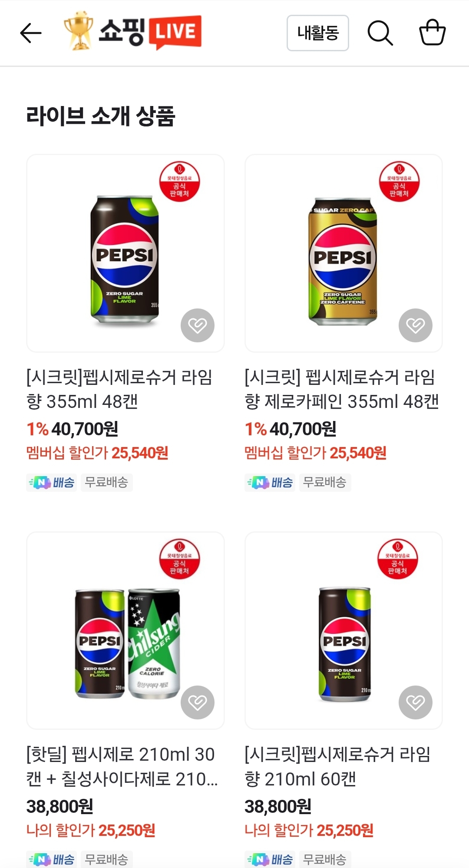Open Pepsi Zero Lime 210ml can image
Viewport: 469px width, 868px height.
pyautogui.click(x=344, y=644)
